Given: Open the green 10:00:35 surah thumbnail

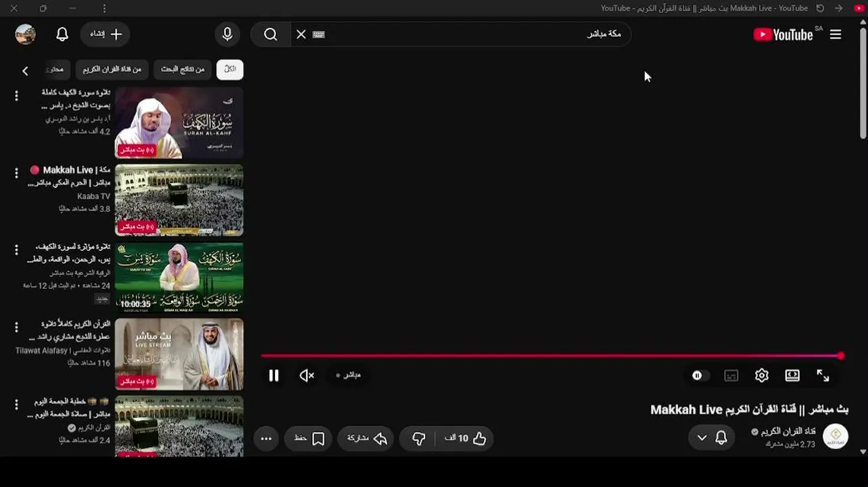Looking at the screenshot, I should pyautogui.click(x=179, y=277).
